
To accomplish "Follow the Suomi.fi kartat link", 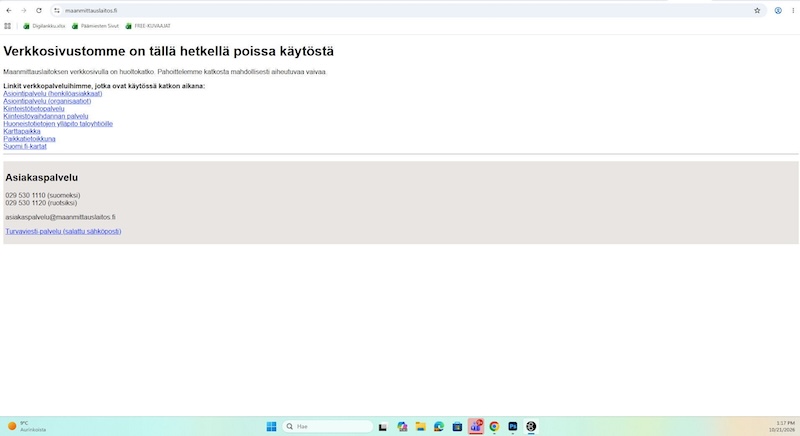I will (x=24, y=146).
